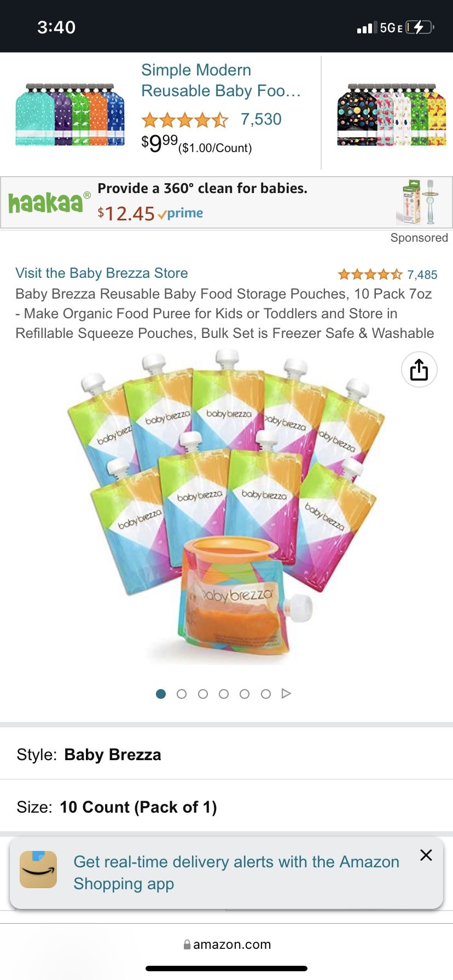453x980 pixels.
Task: Open the Simple Modern Reusable Baby Food link
Action: [221, 80]
